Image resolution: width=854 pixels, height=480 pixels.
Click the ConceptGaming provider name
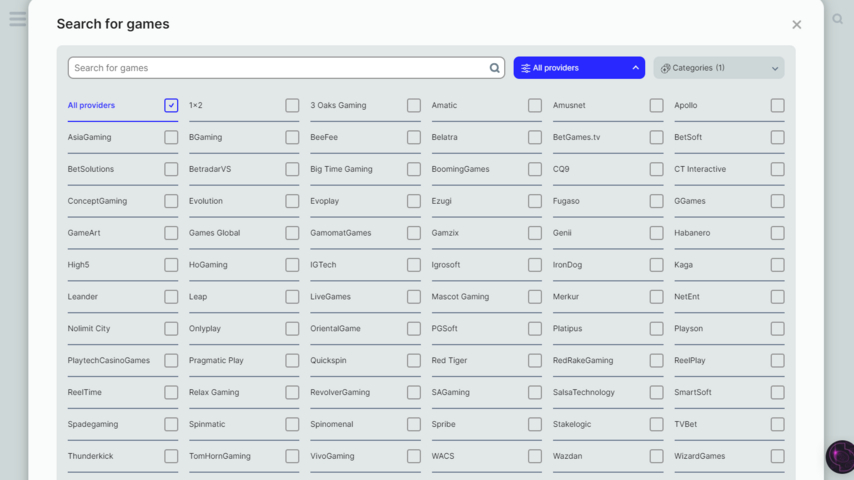point(97,201)
